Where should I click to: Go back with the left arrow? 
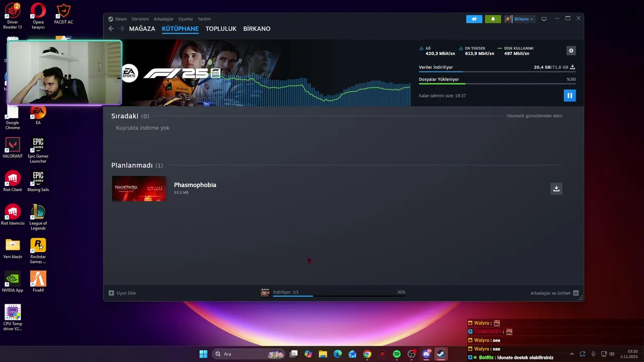(x=111, y=29)
